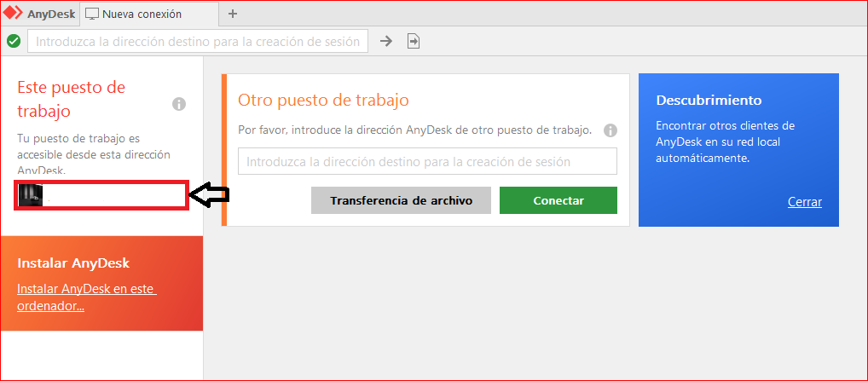The image size is (868, 381).
Task: Click the green Conectar button
Action: [558, 200]
